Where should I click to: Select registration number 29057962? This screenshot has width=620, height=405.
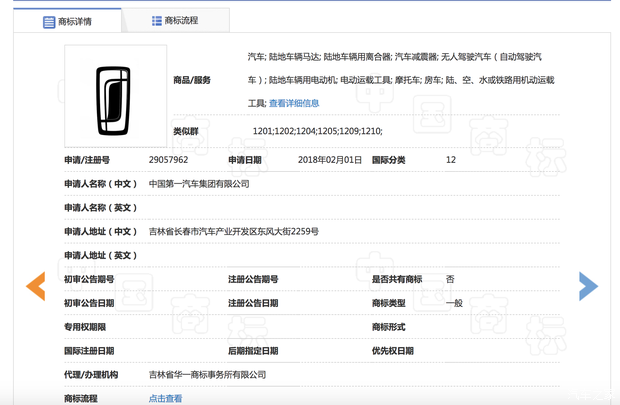[168, 160]
